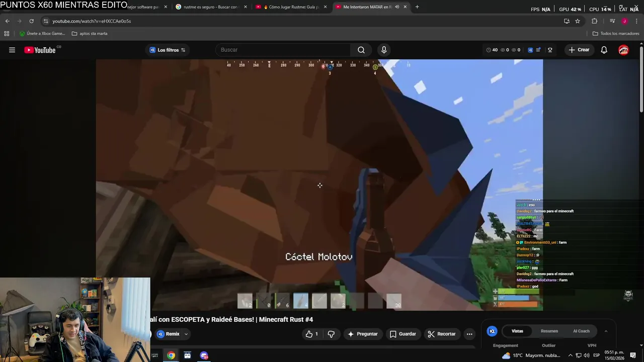644x362 pixels.
Task: Open the Windows notification center icon
Action: (633, 355)
